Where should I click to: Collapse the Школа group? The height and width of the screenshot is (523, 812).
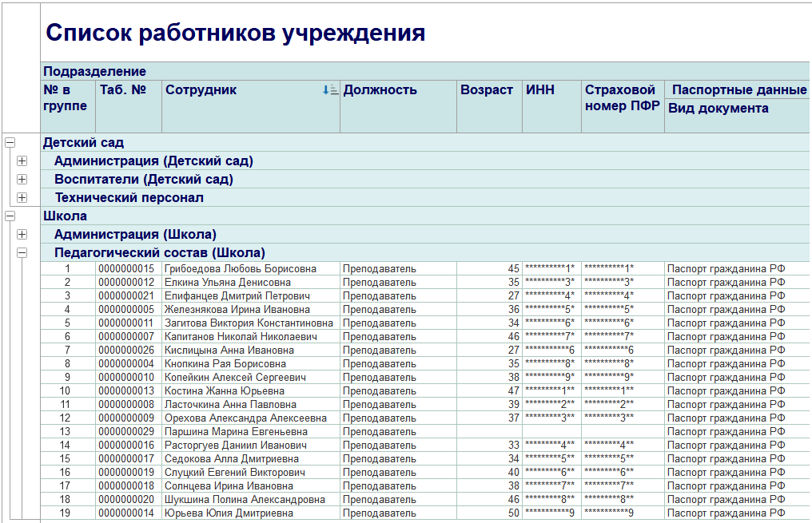[x=10, y=216]
